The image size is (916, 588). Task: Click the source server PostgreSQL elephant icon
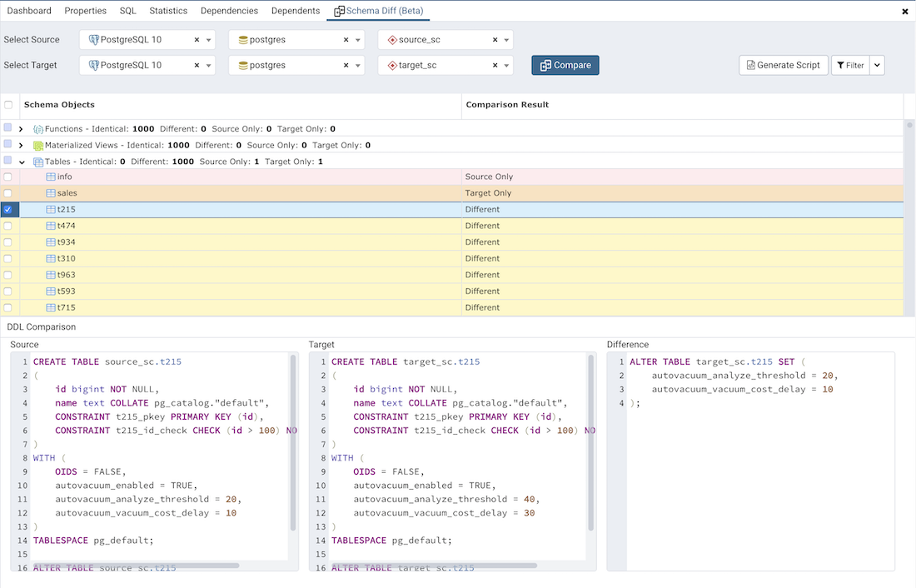click(93, 40)
